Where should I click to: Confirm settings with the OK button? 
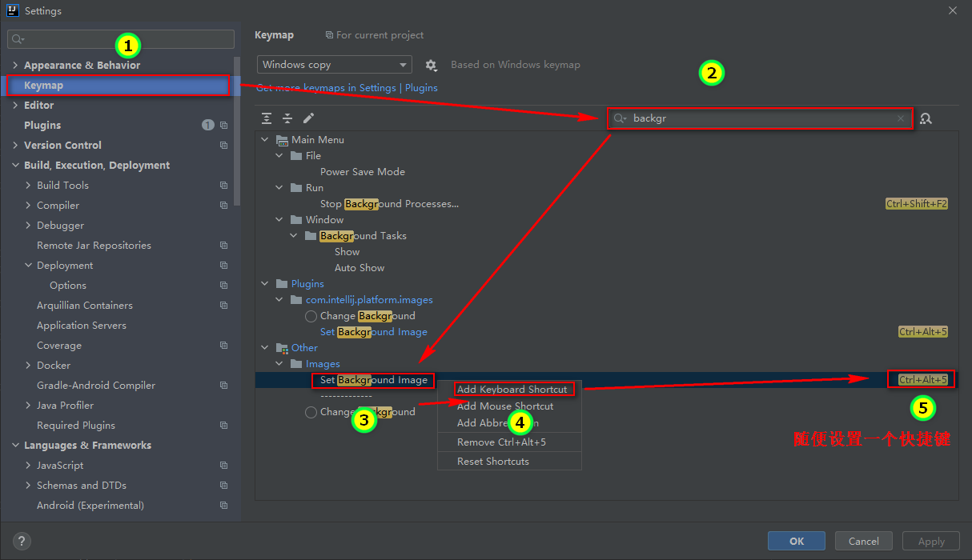point(797,542)
